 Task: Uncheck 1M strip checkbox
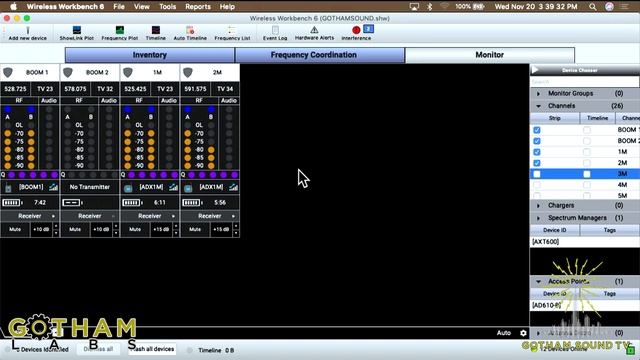pyautogui.click(x=537, y=152)
